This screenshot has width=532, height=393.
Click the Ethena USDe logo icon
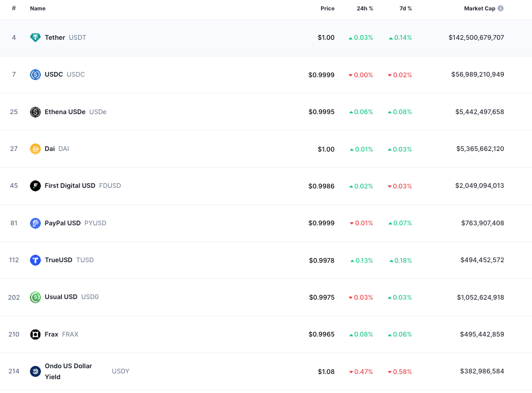coord(35,112)
